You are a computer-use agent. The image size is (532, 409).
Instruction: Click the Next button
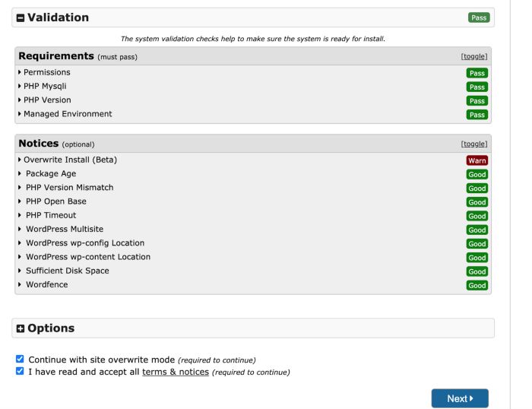(x=460, y=398)
